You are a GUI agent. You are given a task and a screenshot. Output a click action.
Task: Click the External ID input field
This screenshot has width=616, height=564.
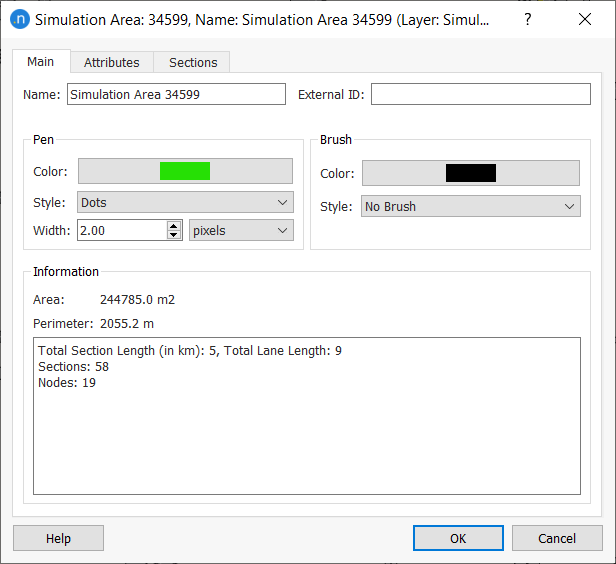[481, 94]
